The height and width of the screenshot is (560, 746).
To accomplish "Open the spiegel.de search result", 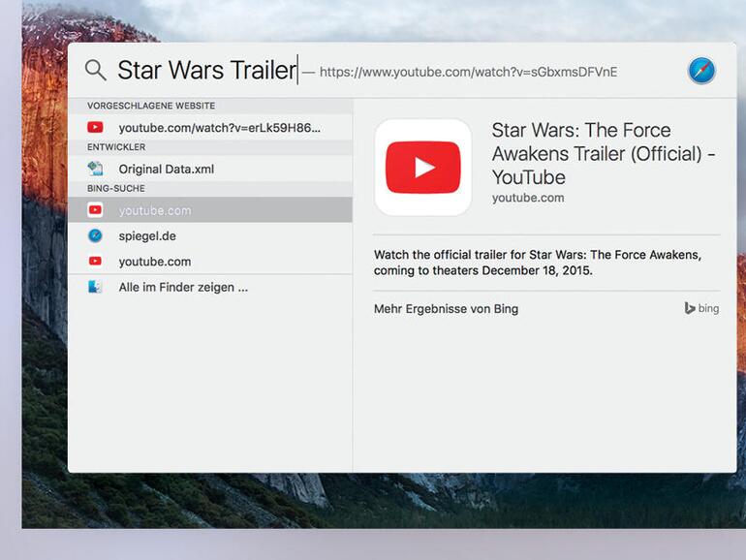I will click(210, 236).
